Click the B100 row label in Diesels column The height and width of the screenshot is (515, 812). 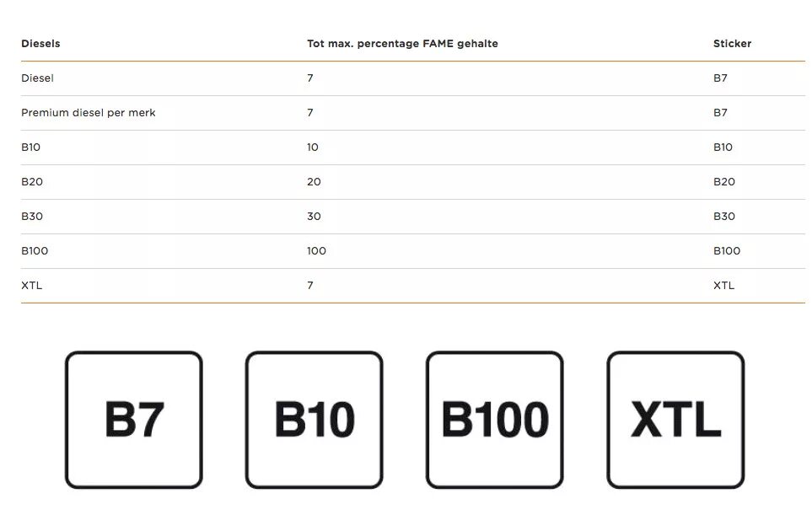pyautogui.click(x=35, y=251)
